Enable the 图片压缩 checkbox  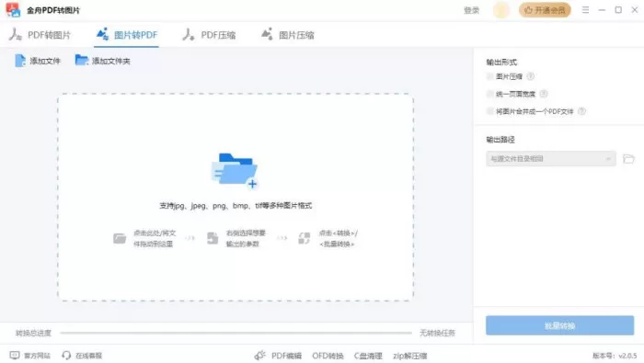489,76
